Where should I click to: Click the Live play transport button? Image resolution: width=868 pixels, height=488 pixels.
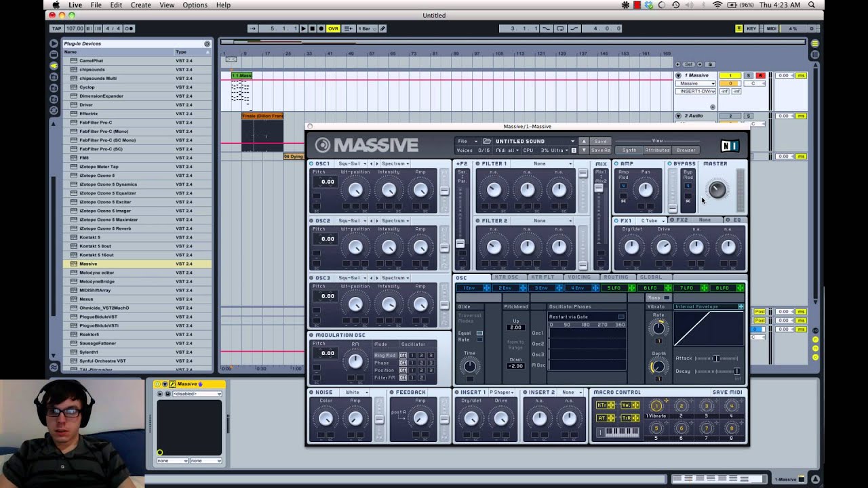303,28
